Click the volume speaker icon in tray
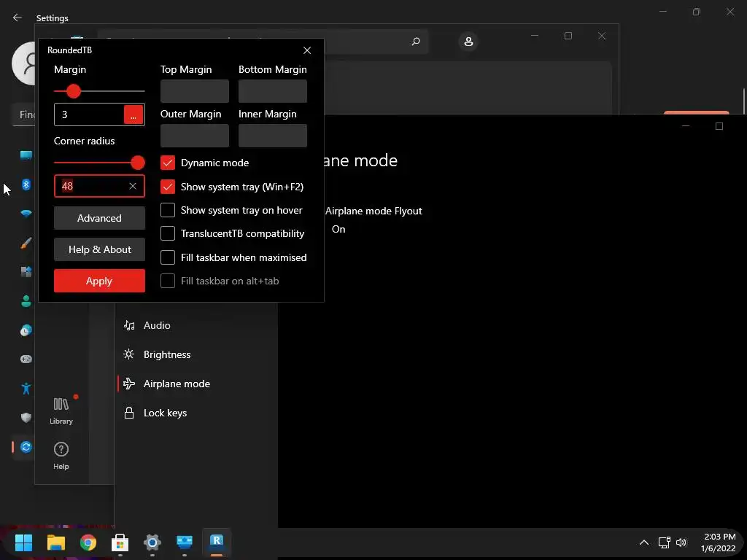This screenshot has height=560, width=747. [681, 542]
